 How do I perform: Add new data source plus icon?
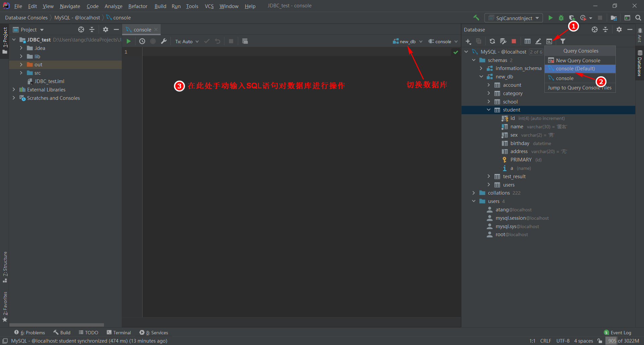coord(468,41)
